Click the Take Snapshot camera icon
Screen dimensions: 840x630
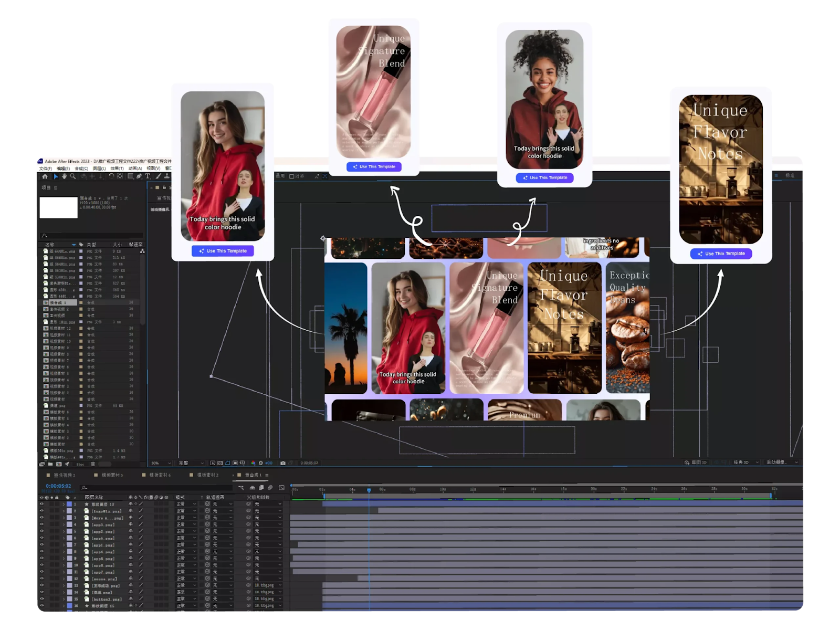(x=283, y=463)
